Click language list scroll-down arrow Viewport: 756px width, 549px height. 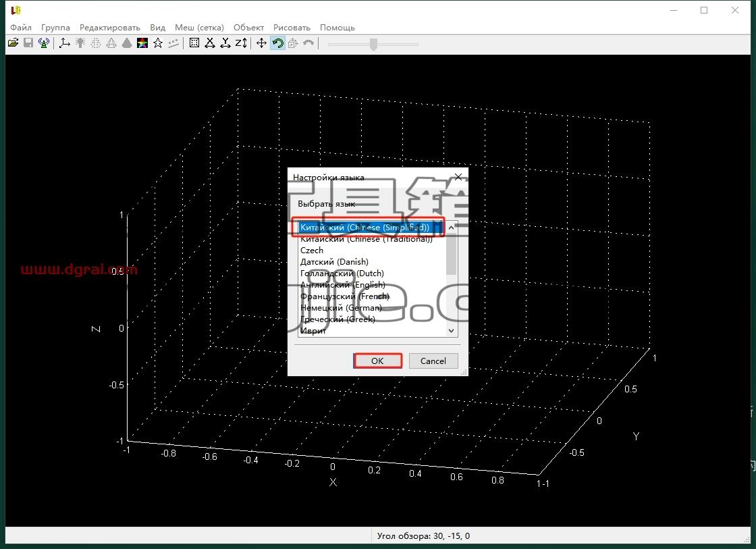point(452,331)
